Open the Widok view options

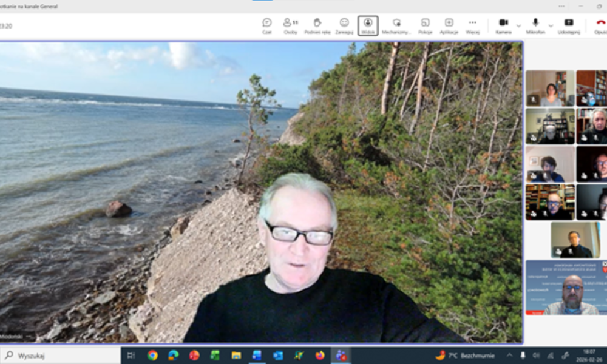pyautogui.click(x=368, y=25)
